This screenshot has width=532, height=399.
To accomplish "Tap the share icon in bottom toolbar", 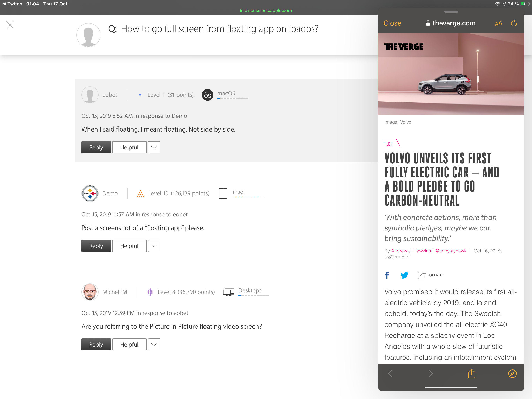I will [471, 373].
